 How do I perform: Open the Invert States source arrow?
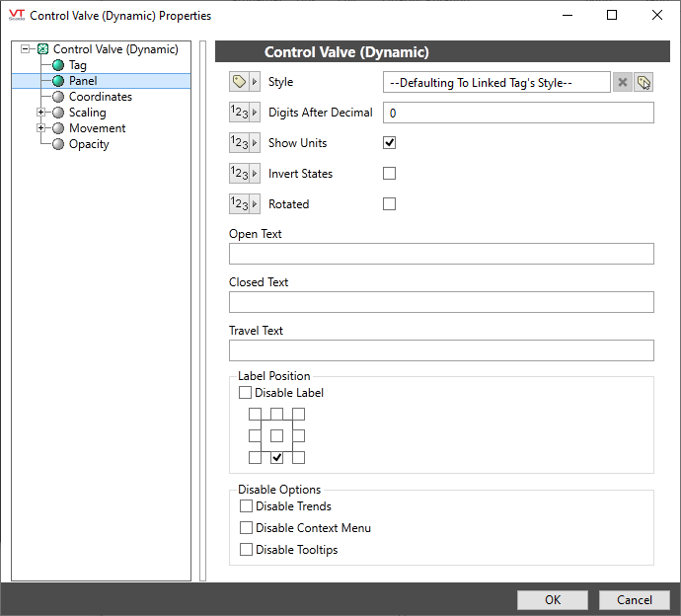(255, 174)
